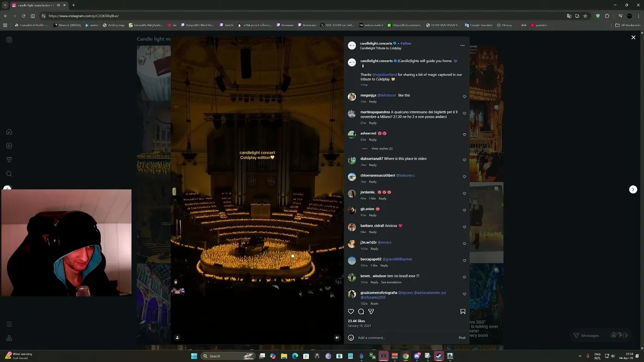Viewport: 644px width, 362px height.
Task: Reply to dubsantana87's comment
Action: click(x=373, y=165)
